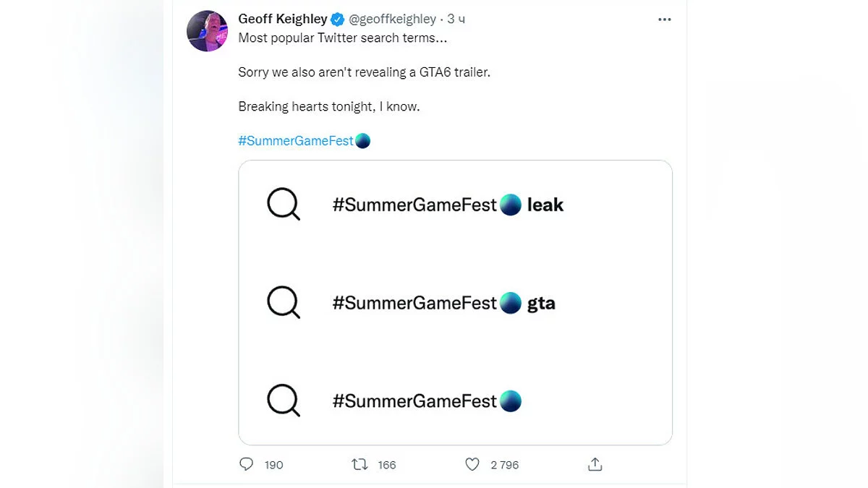Open the share tweet icon
868x488 pixels.
pyautogui.click(x=595, y=464)
